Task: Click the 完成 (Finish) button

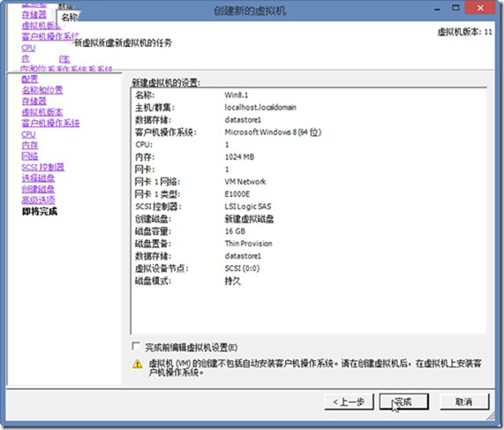Action: (403, 402)
